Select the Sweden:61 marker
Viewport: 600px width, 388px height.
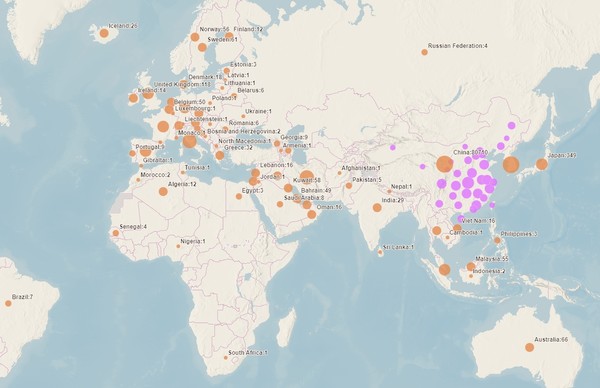202,47
